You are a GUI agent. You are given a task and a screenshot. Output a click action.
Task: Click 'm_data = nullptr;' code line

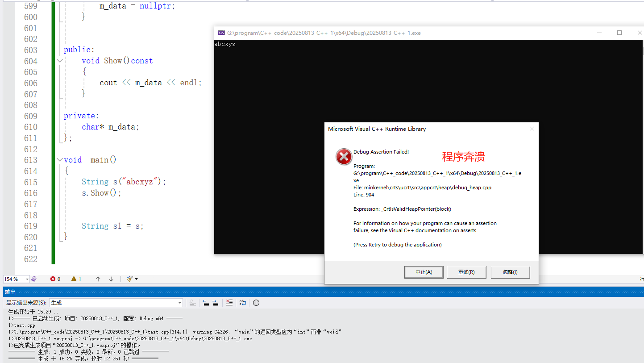[137, 6]
